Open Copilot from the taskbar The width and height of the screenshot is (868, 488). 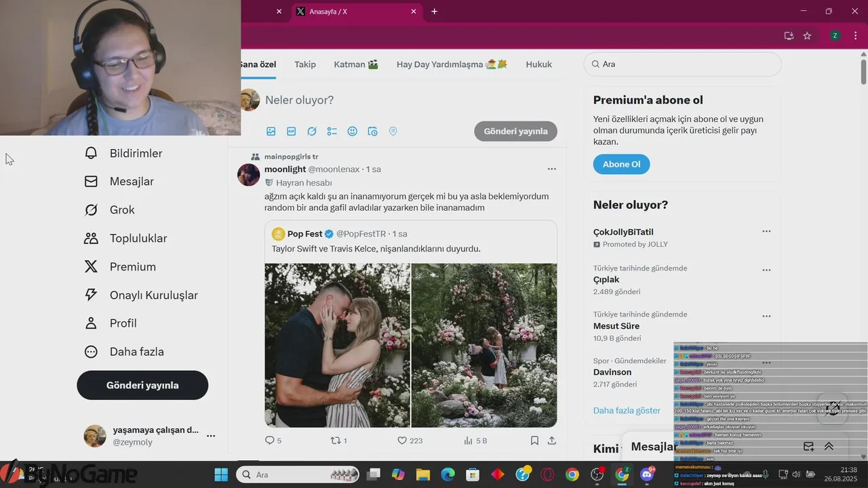[x=398, y=474]
